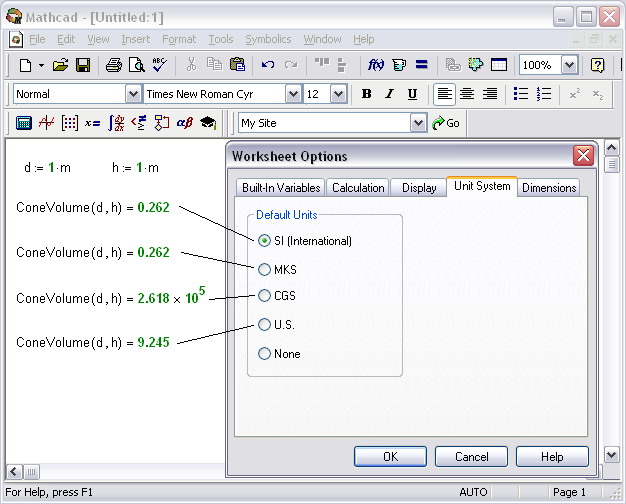626x504 pixels.
Task: Paste from clipboard icon
Action: tap(238, 64)
